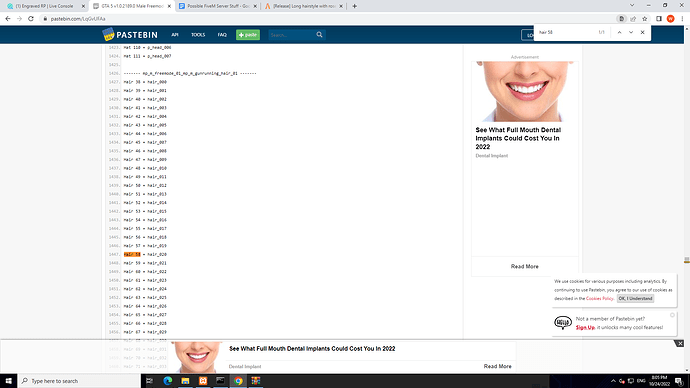Expand hidden system tray icons
690x388 pixels.
click(x=613, y=381)
